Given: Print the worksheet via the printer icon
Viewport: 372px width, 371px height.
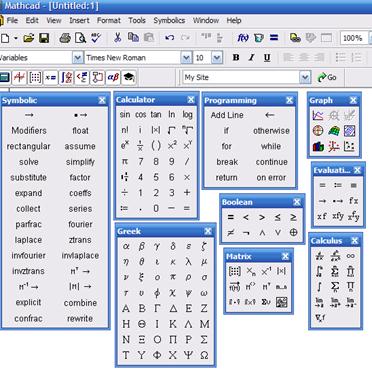Looking at the screenshot, I should click(65, 38).
